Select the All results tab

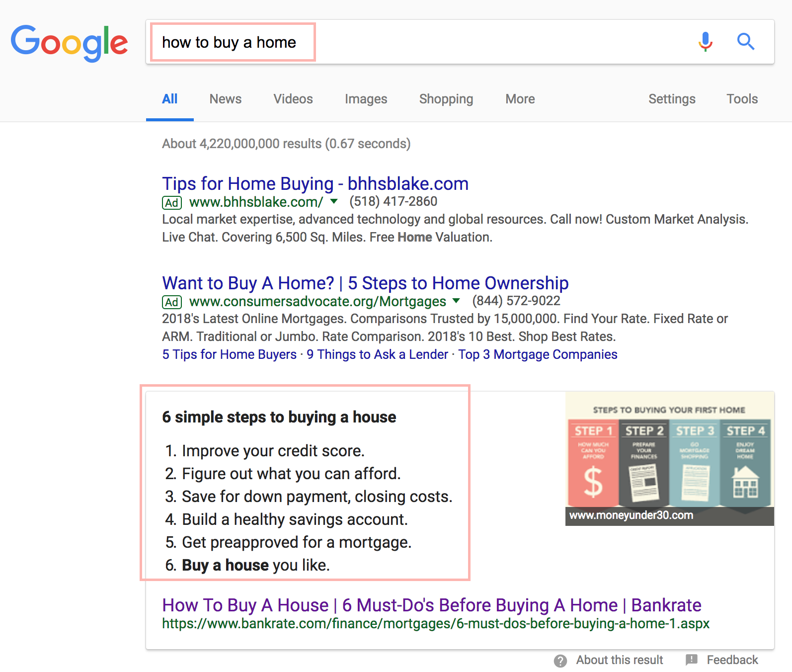169,99
